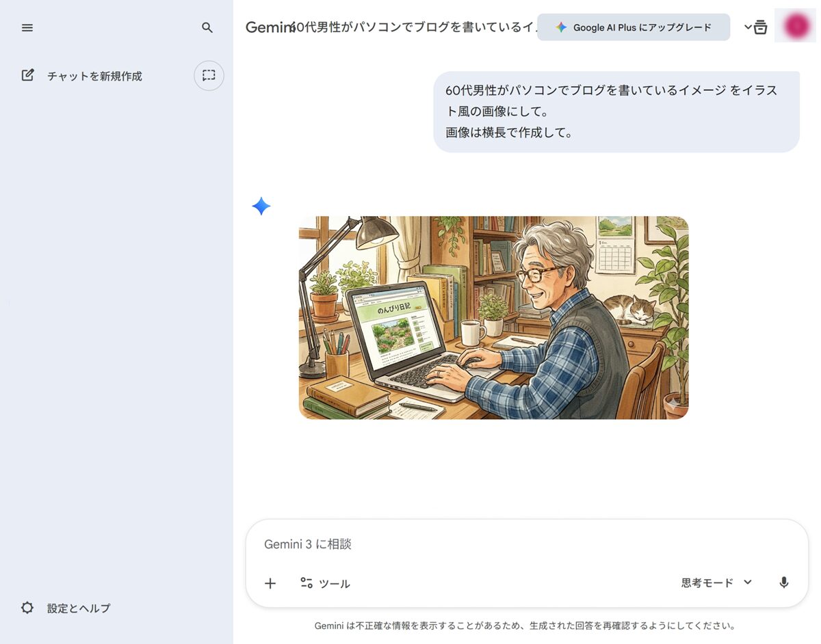821x644 pixels.
Task: Open 設定とヘルプ at sidebar bottom
Action: [78, 608]
